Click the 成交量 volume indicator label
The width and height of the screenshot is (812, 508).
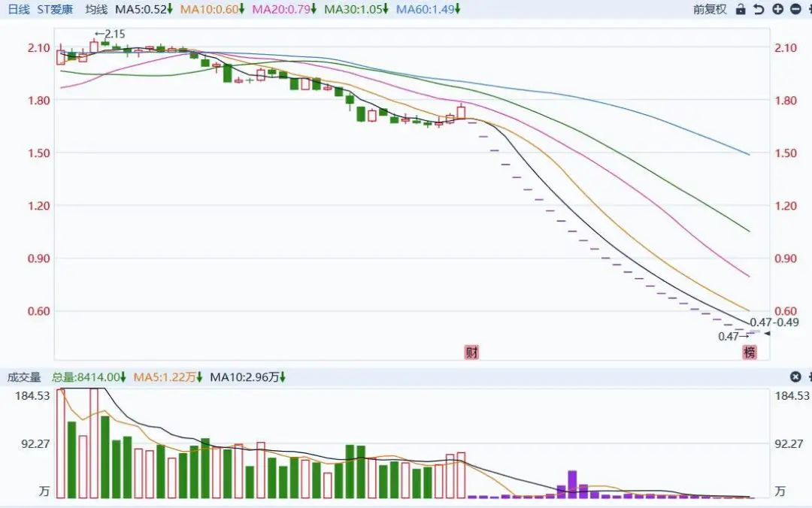tap(24, 377)
